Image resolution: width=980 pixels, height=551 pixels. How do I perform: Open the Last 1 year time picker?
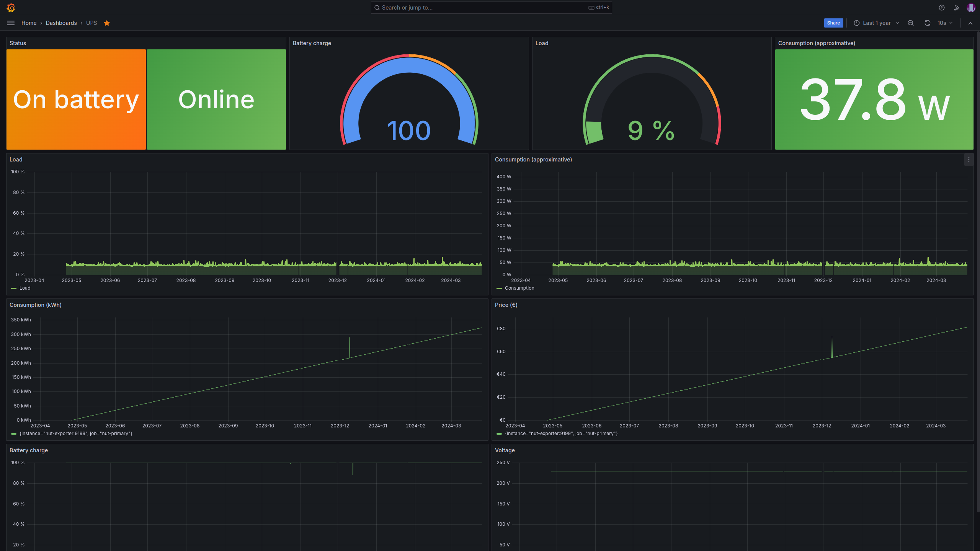click(876, 23)
